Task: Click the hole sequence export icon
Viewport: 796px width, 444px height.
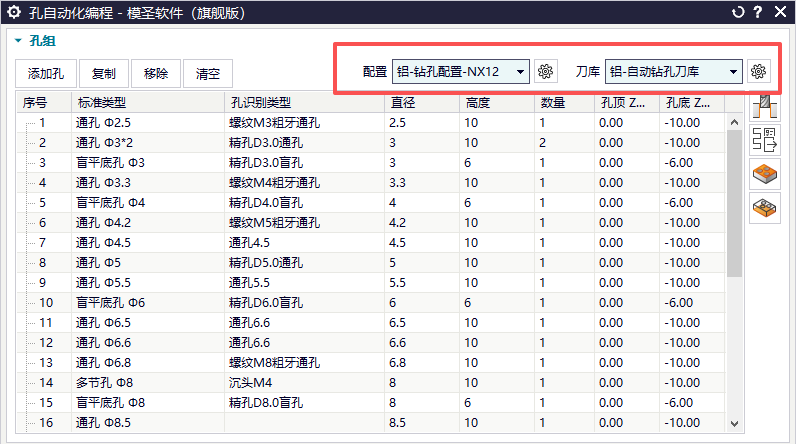Action: (765, 140)
